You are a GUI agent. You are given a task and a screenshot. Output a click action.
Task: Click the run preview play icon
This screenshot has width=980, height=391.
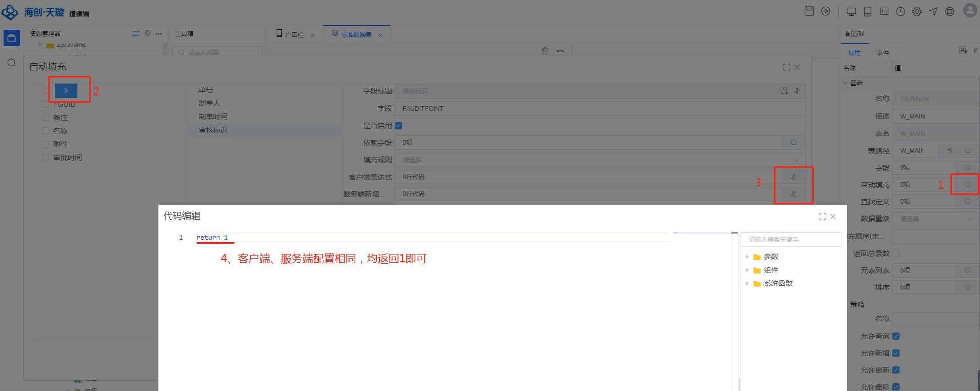click(x=826, y=11)
